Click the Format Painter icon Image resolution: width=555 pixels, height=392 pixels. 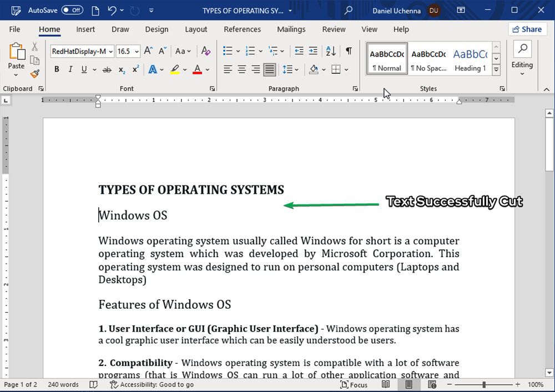point(35,74)
